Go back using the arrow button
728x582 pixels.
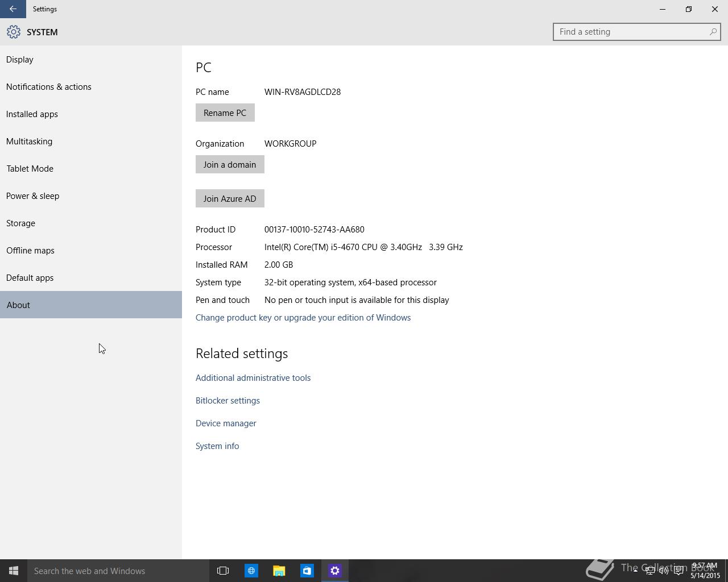[13, 9]
